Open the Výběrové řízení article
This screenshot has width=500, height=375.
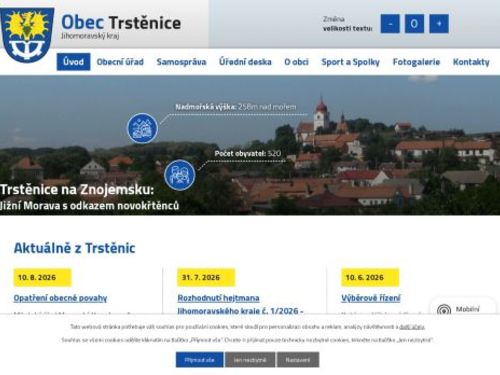pos(371,298)
